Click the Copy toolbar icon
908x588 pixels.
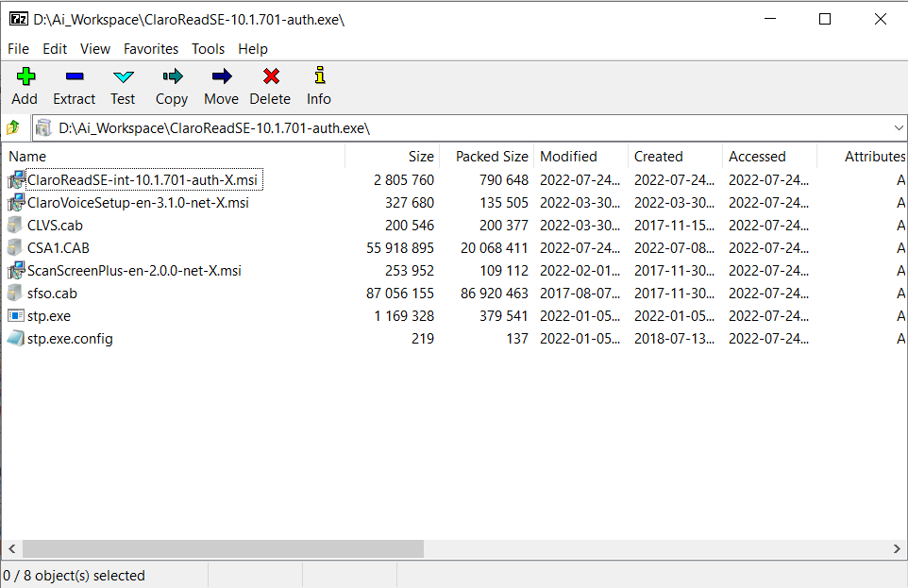[x=171, y=86]
